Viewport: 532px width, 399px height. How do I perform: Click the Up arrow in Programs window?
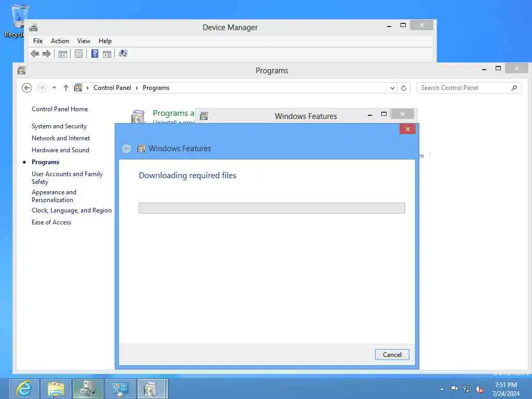click(66, 88)
